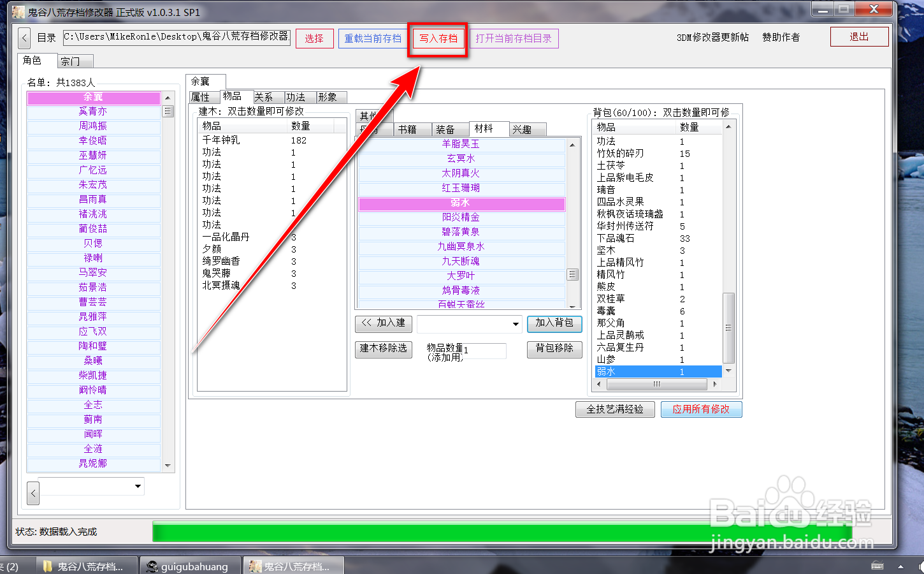Click the small arrow button below the name list
This screenshot has height=574, width=924.
(x=34, y=492)
